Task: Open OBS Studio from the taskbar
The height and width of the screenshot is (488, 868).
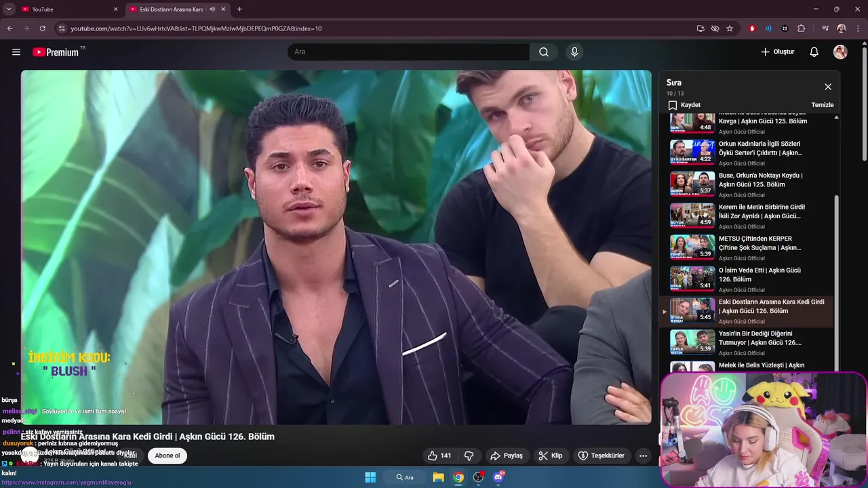Action: (479, 477)
